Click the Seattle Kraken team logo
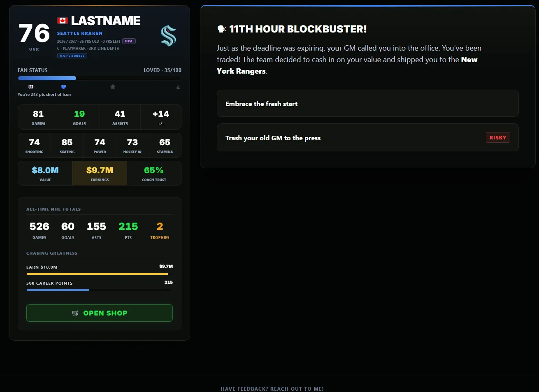 pos(168,36)
